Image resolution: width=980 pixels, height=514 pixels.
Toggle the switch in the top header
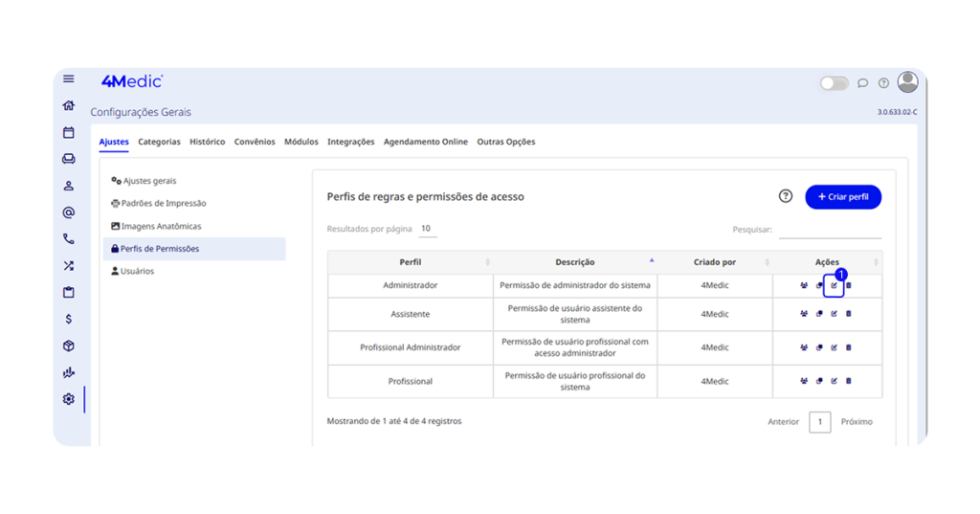coord(834,83)
